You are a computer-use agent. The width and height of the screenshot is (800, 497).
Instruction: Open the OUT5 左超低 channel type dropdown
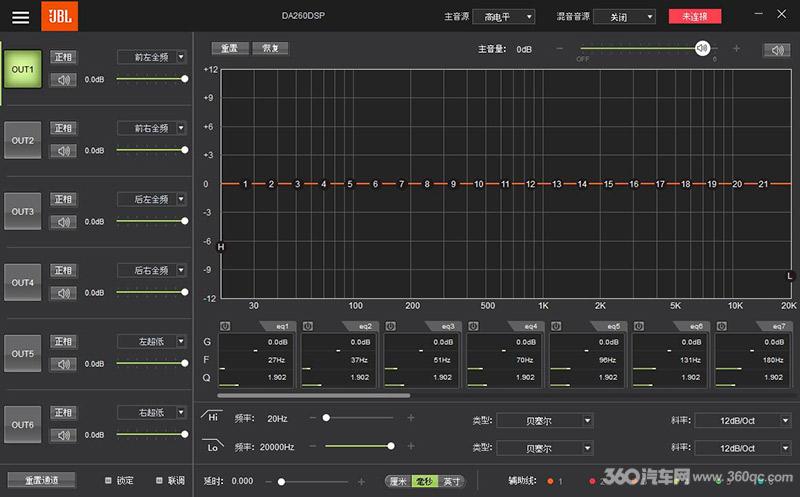(x=152, y=341)
